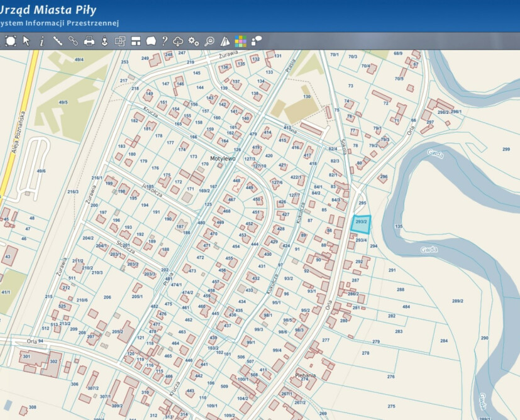The height and width of the screenshot is (420, 520).
Task: Click the warning triangle icon
Action: coord(225,41)
